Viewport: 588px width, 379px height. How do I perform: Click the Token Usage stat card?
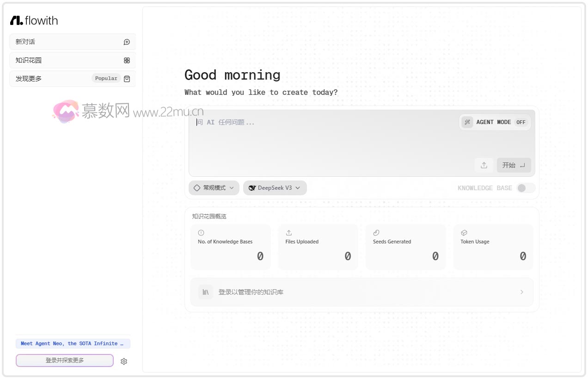pyautogui.click(x=493, y=247)
